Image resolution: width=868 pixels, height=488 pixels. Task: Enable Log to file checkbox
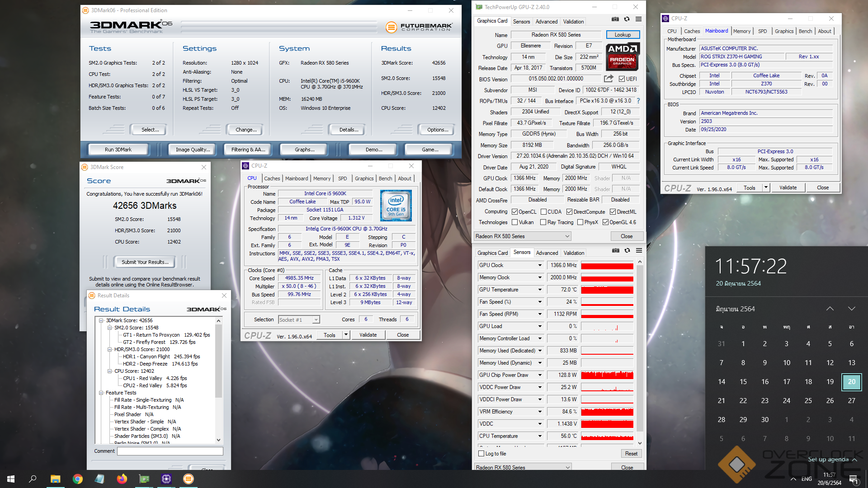pyautogui.click(x=481, y=454)
